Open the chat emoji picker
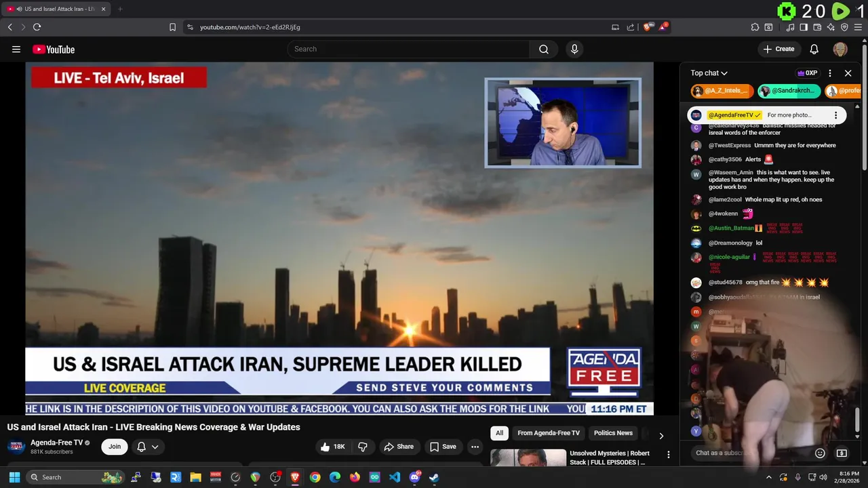The image size is (868, 488). tap(820, 453)
